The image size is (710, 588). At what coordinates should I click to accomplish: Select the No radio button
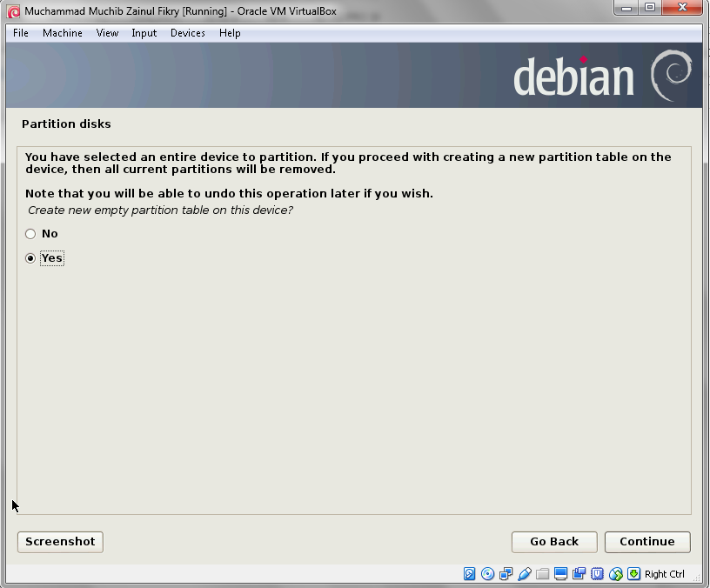[30, 233]
